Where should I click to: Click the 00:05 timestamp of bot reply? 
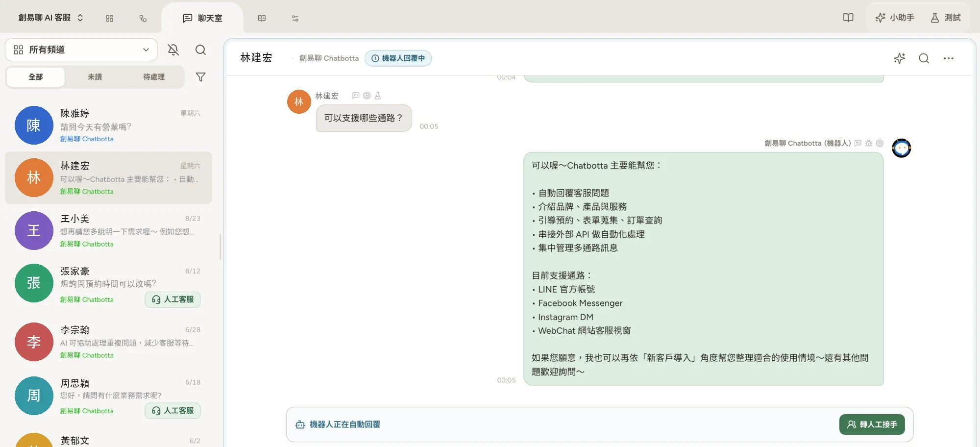click(506, 380)
